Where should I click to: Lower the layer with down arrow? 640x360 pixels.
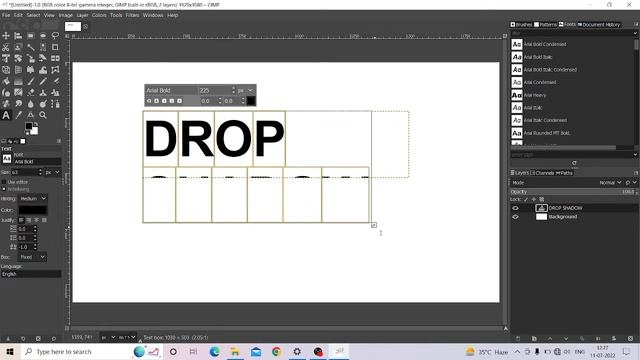click(x=566, y=338)
